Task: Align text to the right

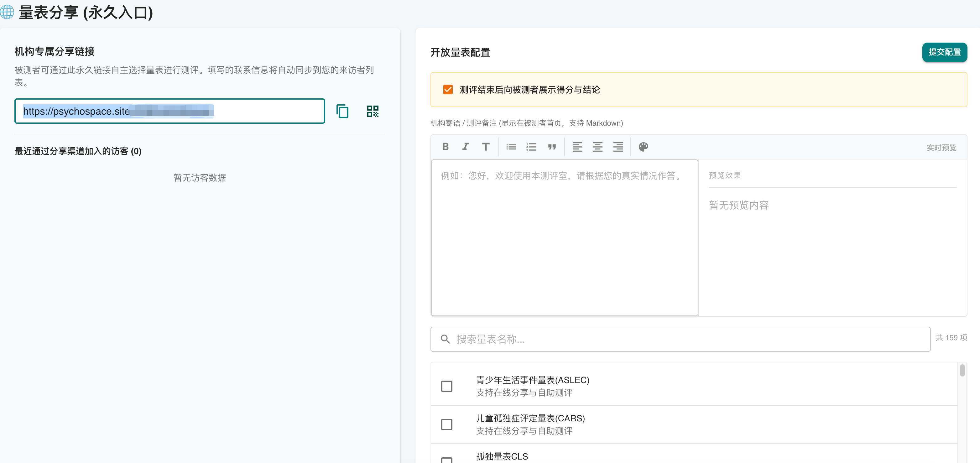Action: pyautogui.click(x=618, y=147)
